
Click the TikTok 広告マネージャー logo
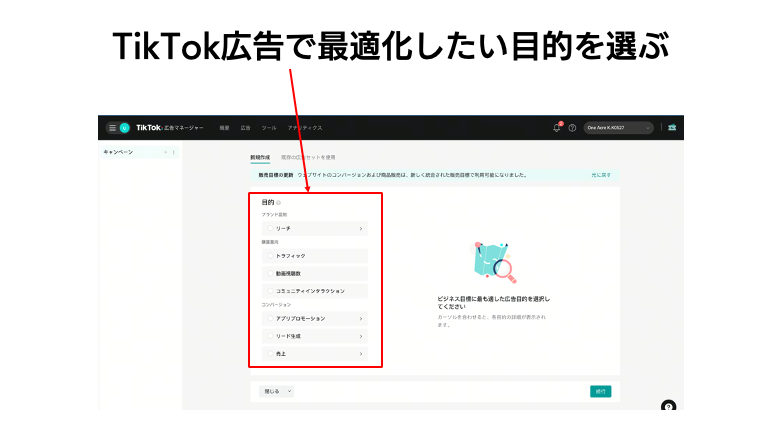(x=170, y=128)
